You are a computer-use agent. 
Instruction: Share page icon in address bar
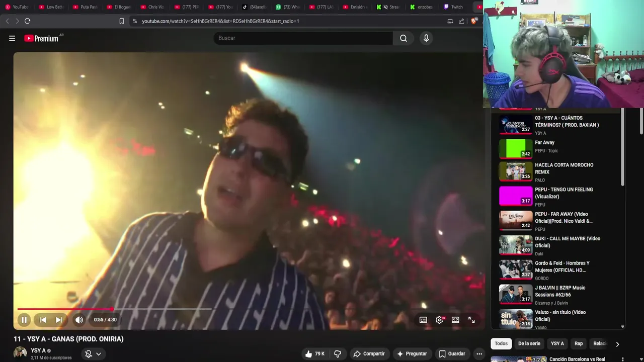coord(461,21)
